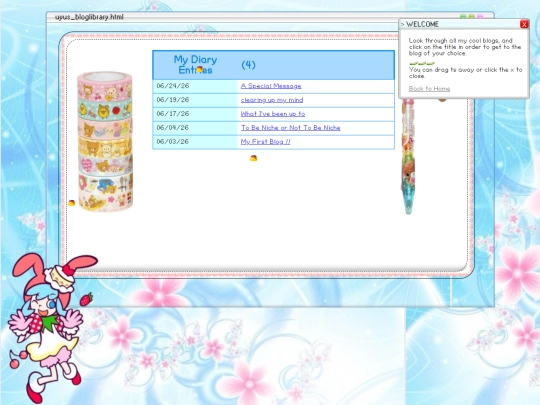Click the date cell beside A Special Message
Image resolution: width=540 pixels, height=405 pixels.
[195, 86]
